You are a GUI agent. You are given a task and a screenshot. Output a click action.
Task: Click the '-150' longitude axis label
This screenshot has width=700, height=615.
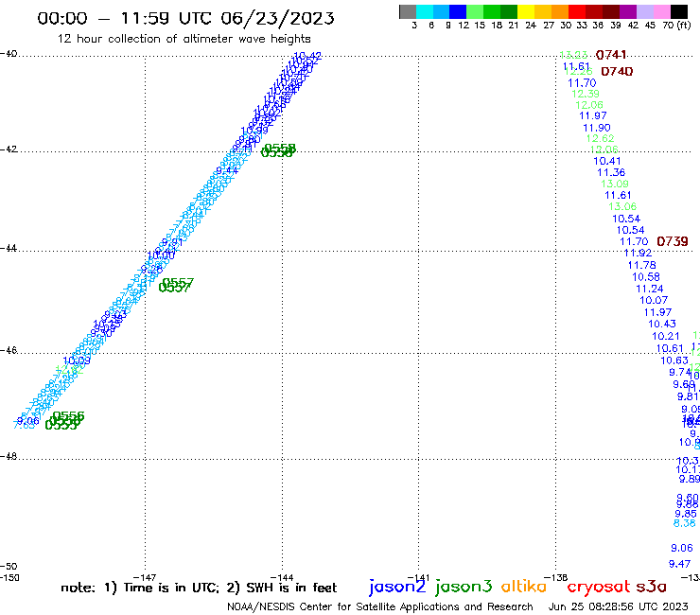9,577
